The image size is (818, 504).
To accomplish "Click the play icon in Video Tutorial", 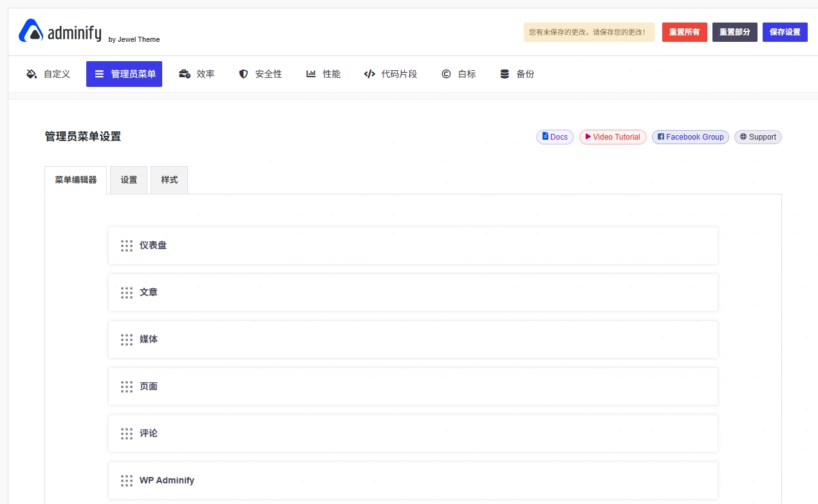I will [x=588, y=136].
